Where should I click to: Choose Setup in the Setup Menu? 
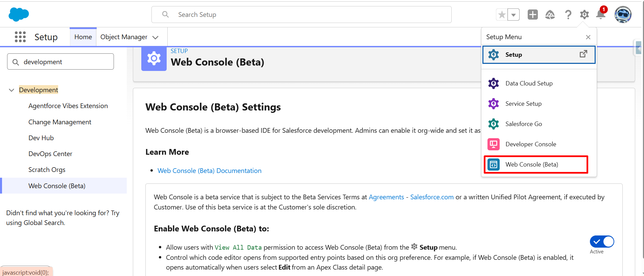(539, 55)
